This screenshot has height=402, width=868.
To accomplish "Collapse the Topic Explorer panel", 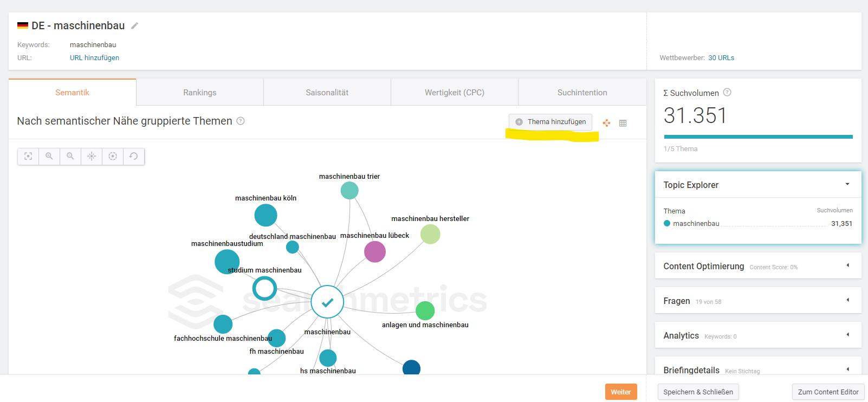I will 847,184.
